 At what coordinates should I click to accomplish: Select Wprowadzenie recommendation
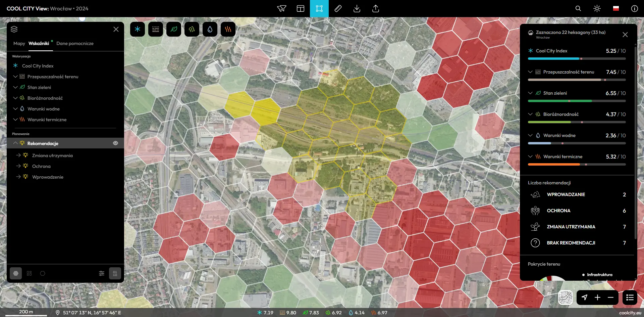[x=48, y=177]
